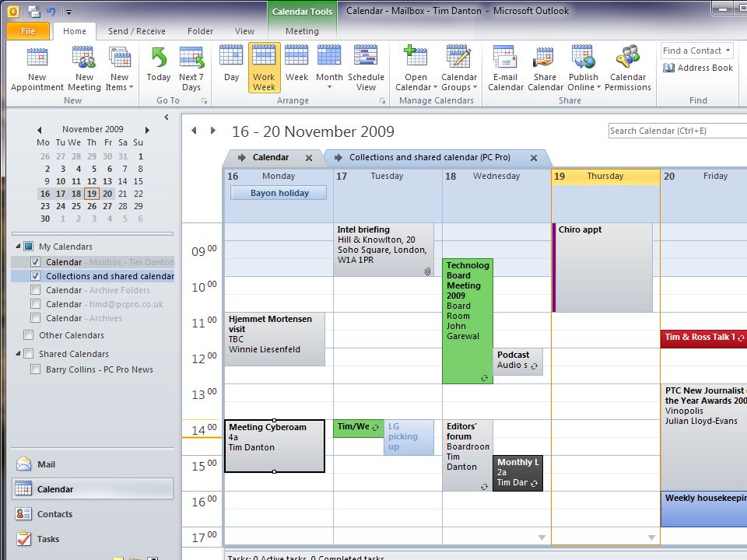Screen dimensions: 747x560
Task: Collapse the My Calendars group
Action: pos(18,247)
